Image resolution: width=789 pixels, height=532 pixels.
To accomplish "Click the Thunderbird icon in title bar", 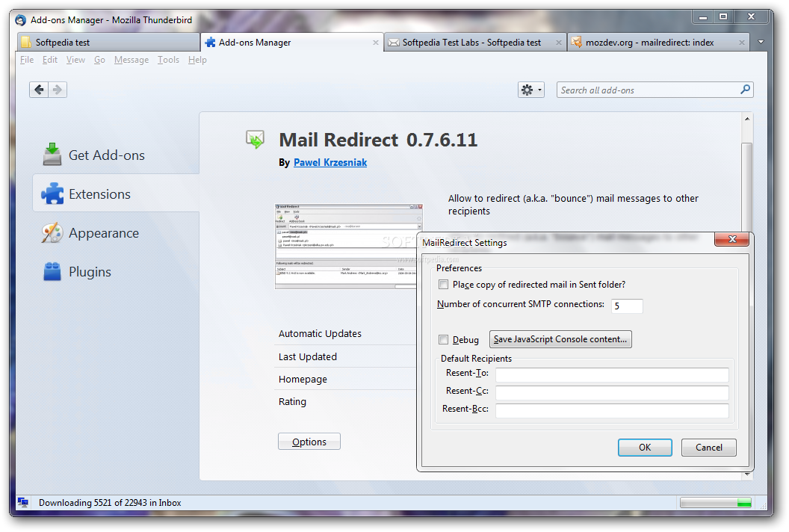I will (x=21, y=20).
